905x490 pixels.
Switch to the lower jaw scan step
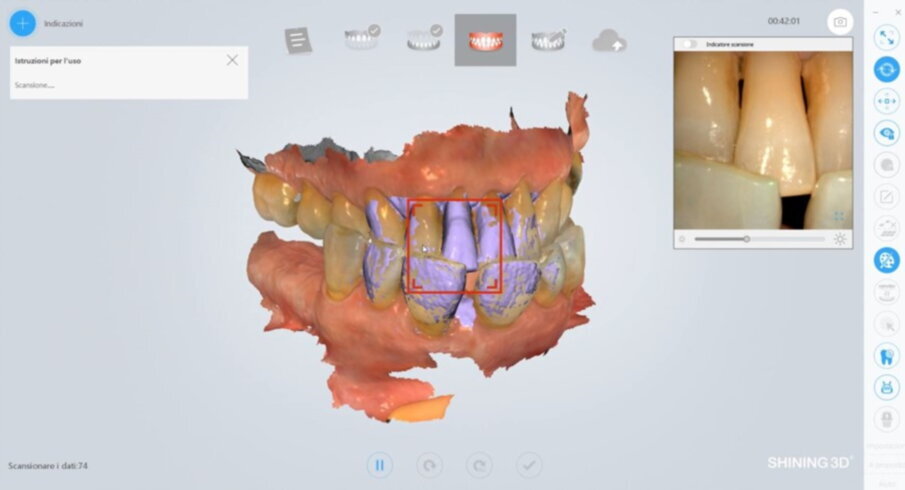point(423,40)
